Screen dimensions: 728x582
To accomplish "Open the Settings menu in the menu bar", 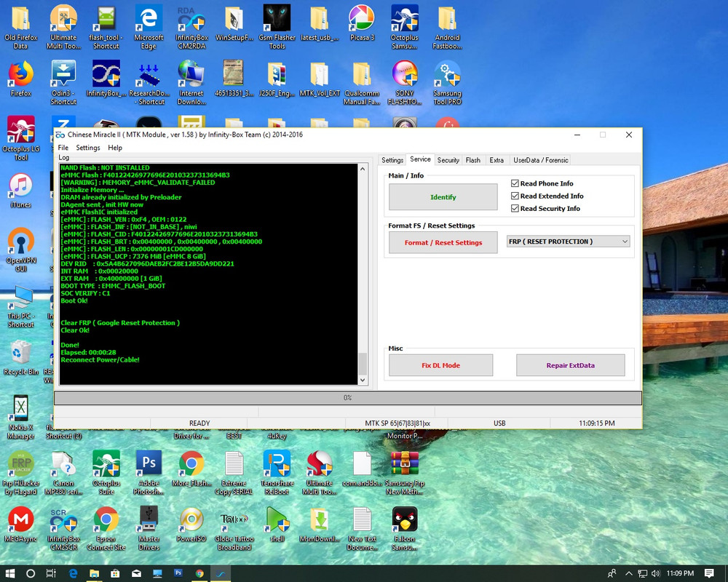I will point(88,148).
